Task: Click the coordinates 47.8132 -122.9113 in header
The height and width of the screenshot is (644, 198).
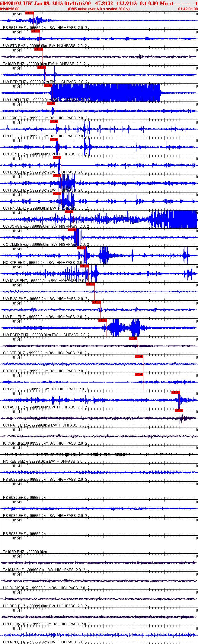Action: (x=116, y=3)
